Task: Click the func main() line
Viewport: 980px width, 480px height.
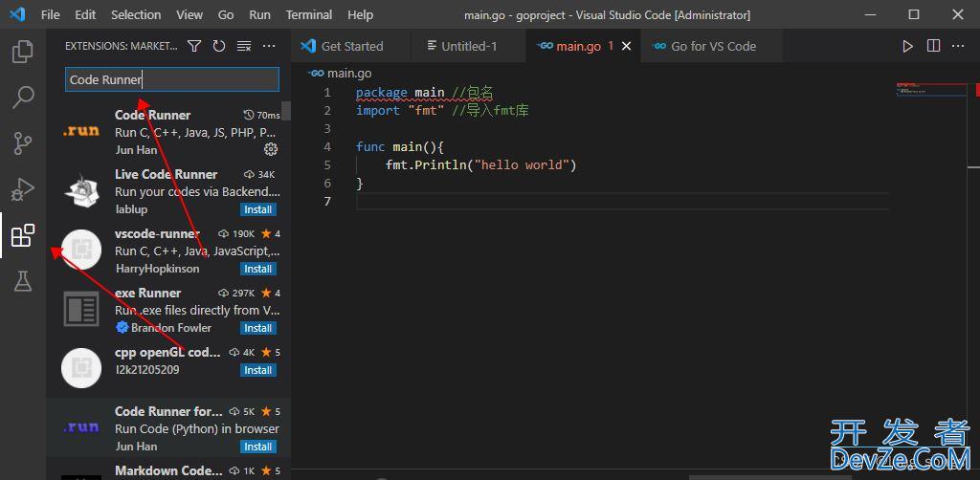Action: (x=399, y=147)
